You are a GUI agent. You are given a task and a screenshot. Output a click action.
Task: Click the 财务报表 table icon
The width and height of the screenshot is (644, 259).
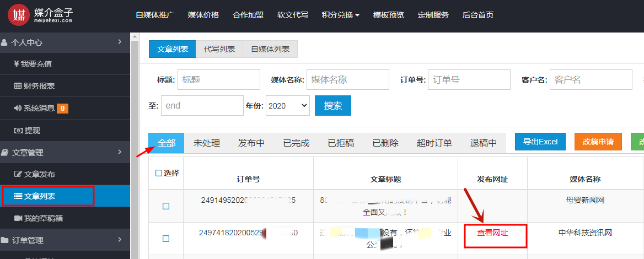[x=18, y=86]
